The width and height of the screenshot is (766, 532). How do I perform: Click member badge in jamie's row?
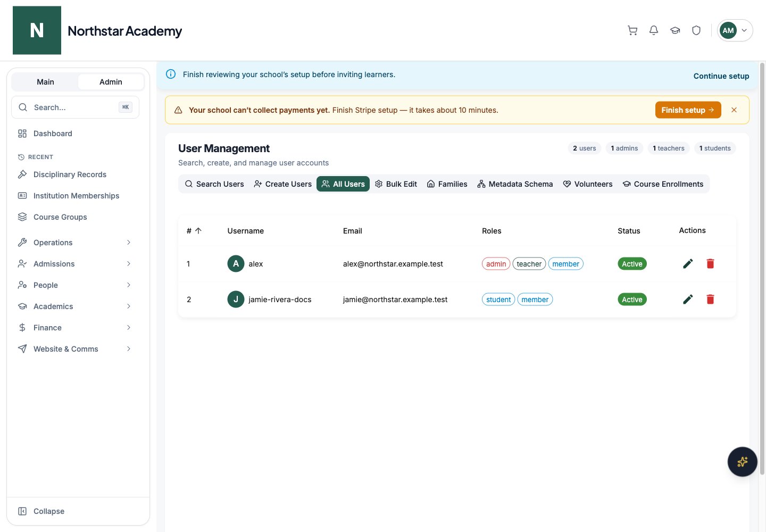(x=535, y=300)
